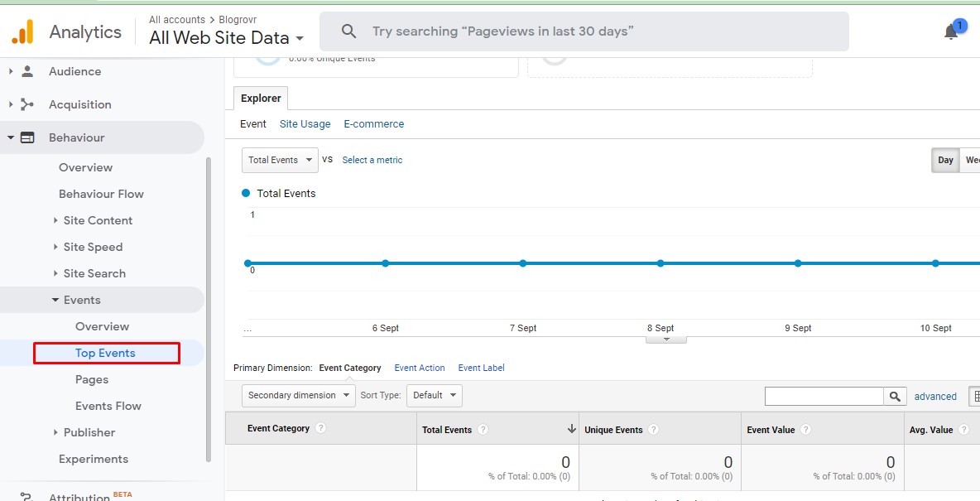Image resolution: width=980 pixels, height=501 pixels.
Task: Expand Site Speed submenu
Action: coord(55,247)
